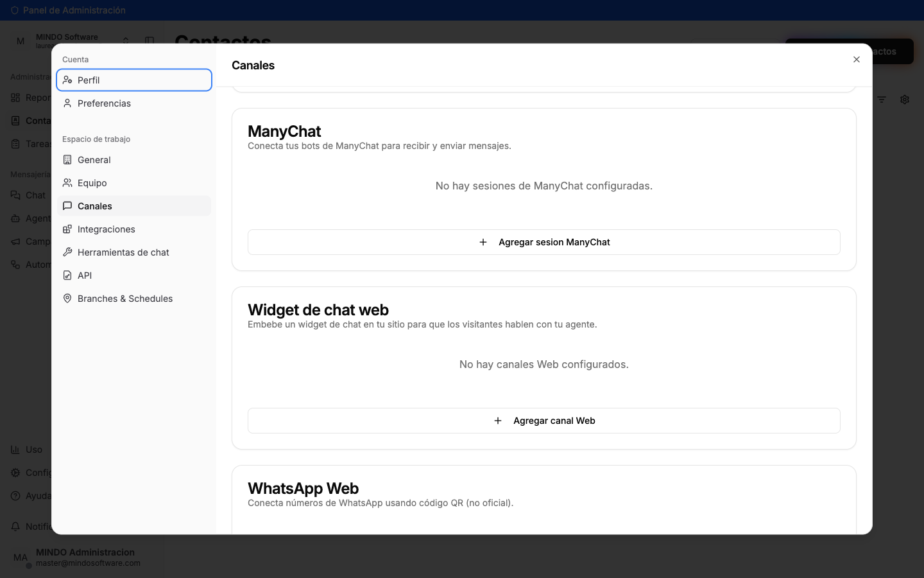Viewport: 924px width, 578px height.
Task: Open Preferencias in the settings sidebar
Action: (x=134, y=103)
